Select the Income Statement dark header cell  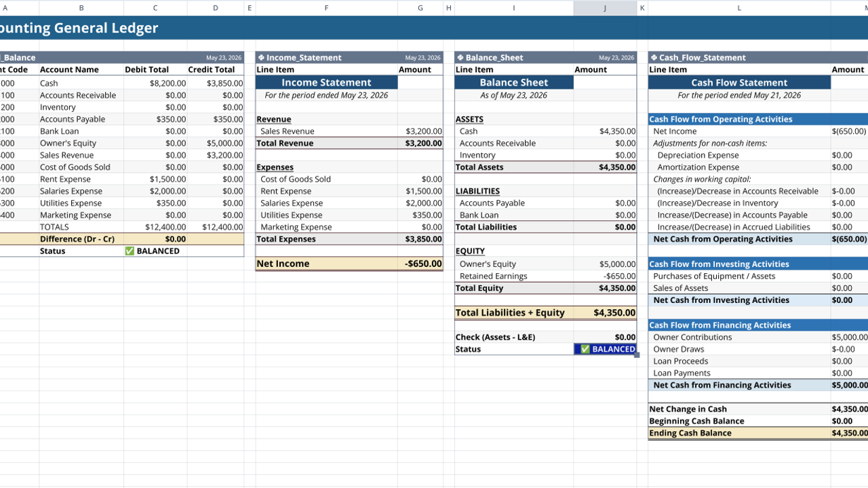[326, 83]
